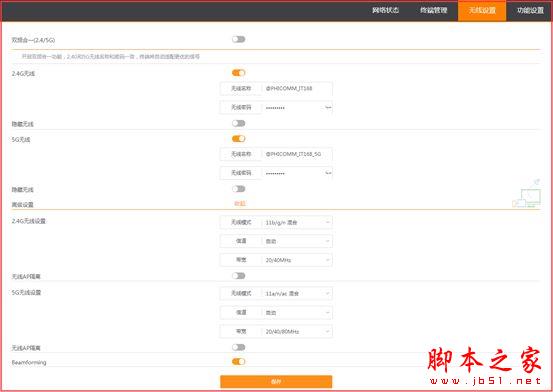Turn off the 5G无线 switch
553x392 pixels.
point(238,139)
